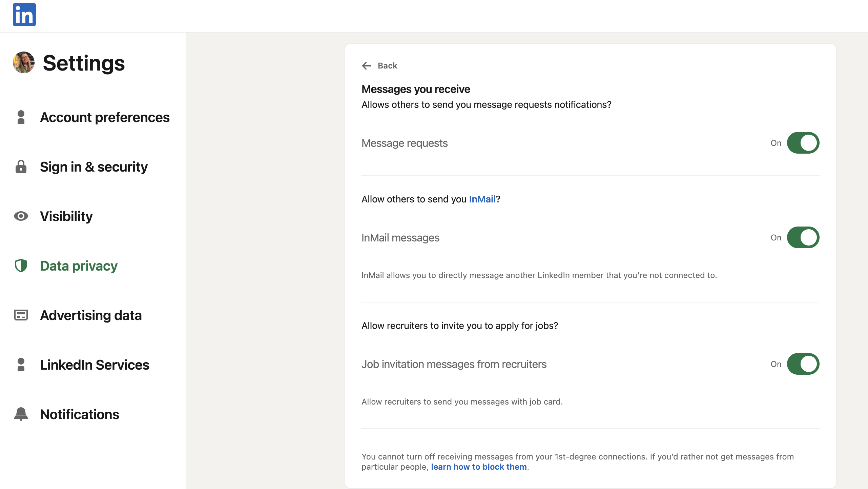
Task: Click the Visibility eye icon
Action: pyautogui.click(x=21, y=216)
